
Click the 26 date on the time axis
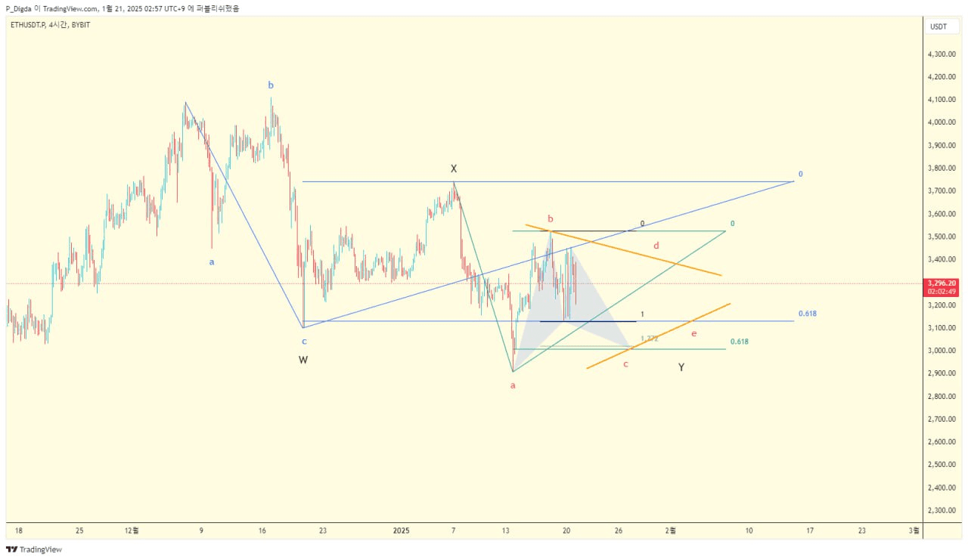tap(619, 531)
